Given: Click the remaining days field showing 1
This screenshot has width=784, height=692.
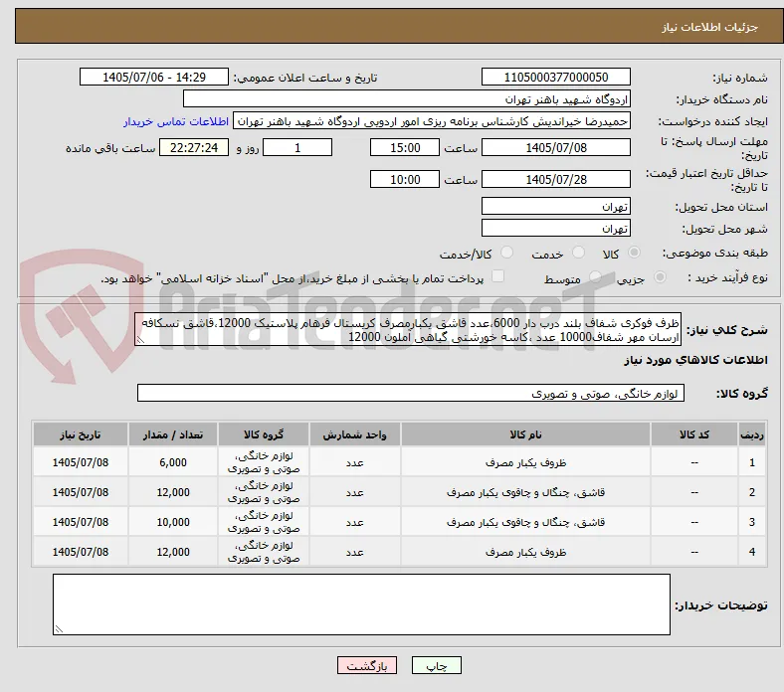Looking at the screenshot, I should tap(297, 147).
